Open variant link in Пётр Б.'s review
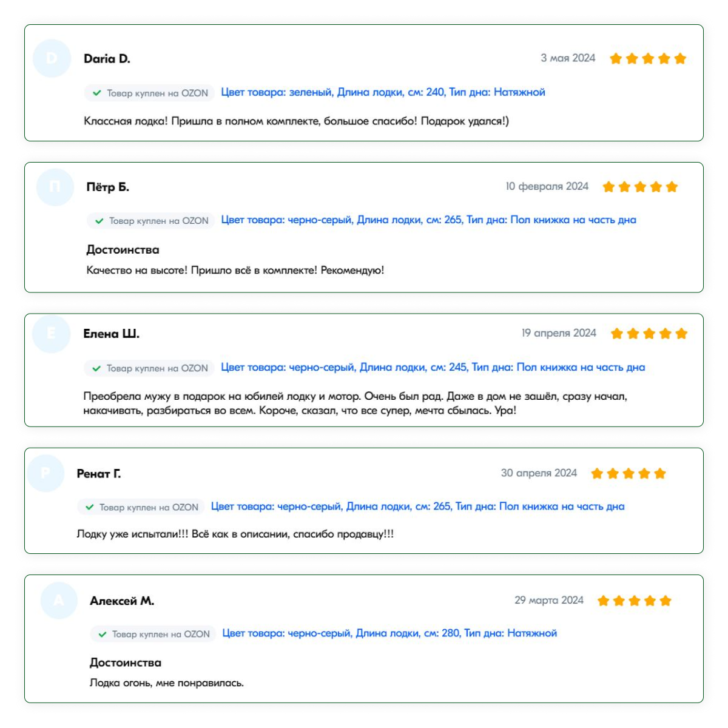The height and width of the screenshot is (728, 728). (x=428, y=220)
